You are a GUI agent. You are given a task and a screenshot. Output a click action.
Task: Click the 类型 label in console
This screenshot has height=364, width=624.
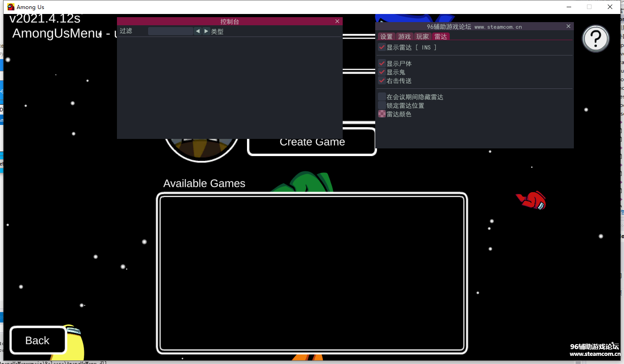point(217,32)
